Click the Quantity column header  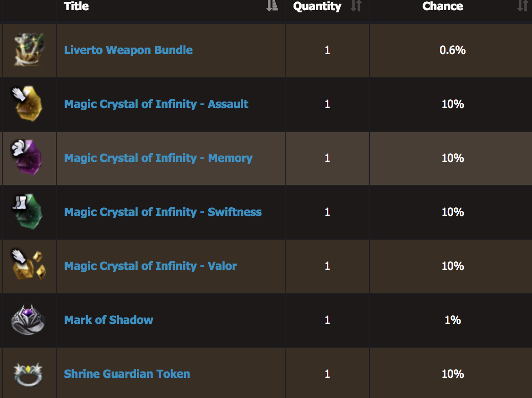317,6
